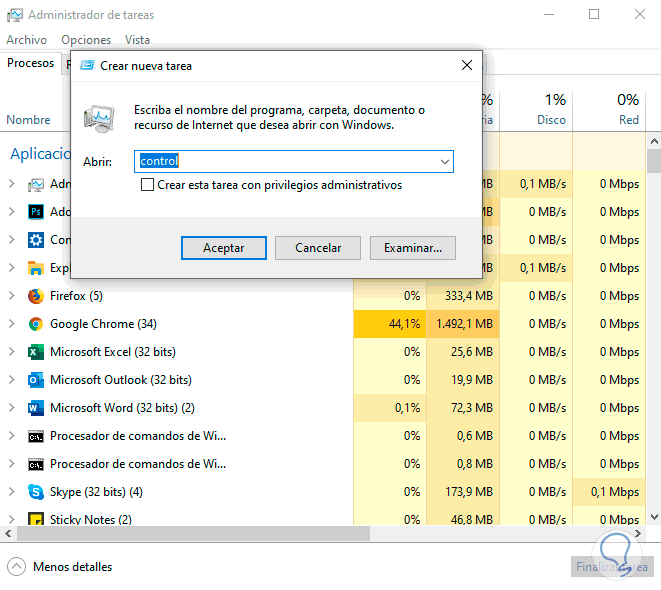
Task: Expand the Photoshop process row
Action: click(12, 212)
